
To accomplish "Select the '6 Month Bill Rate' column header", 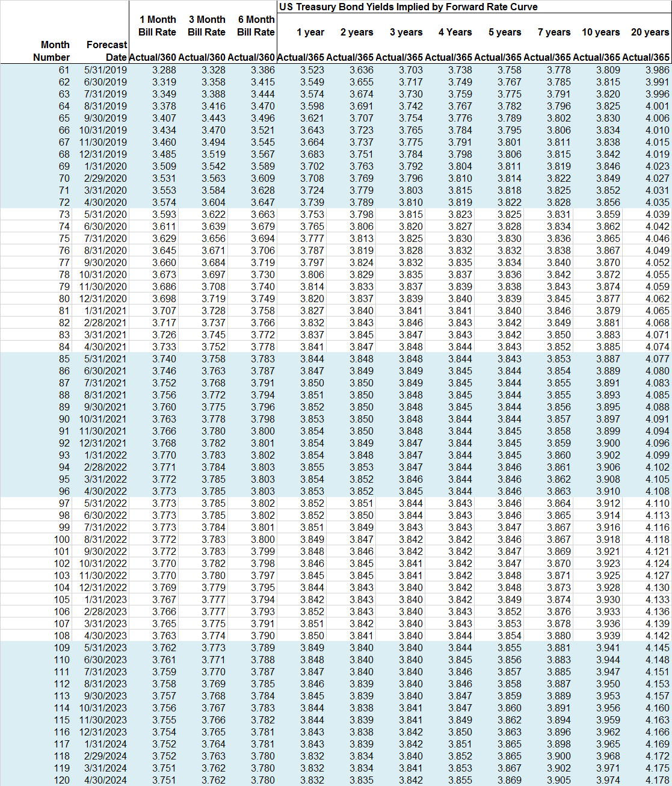I will 256,26.
